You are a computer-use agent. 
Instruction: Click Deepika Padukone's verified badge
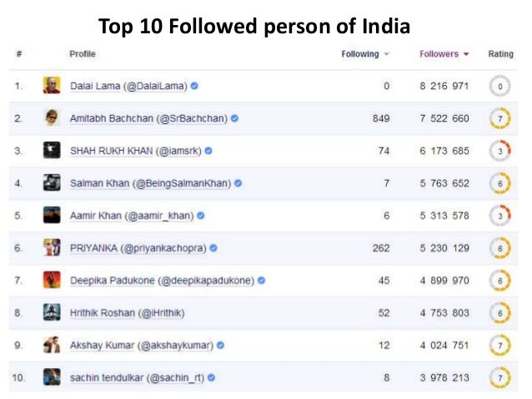pyautogui.click(x=261, y=281)
